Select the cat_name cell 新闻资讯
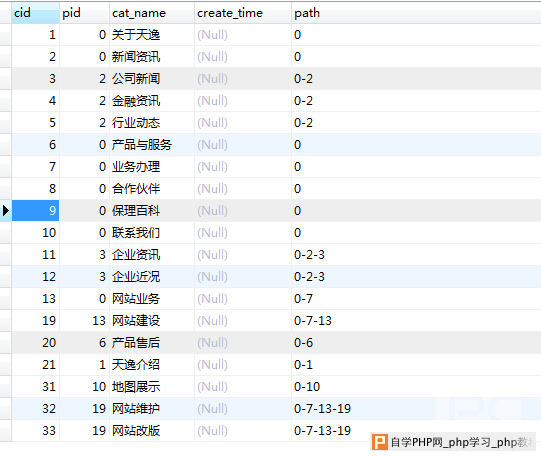The width and height of the screenshot is (541, 456). [x=152, y=57]
